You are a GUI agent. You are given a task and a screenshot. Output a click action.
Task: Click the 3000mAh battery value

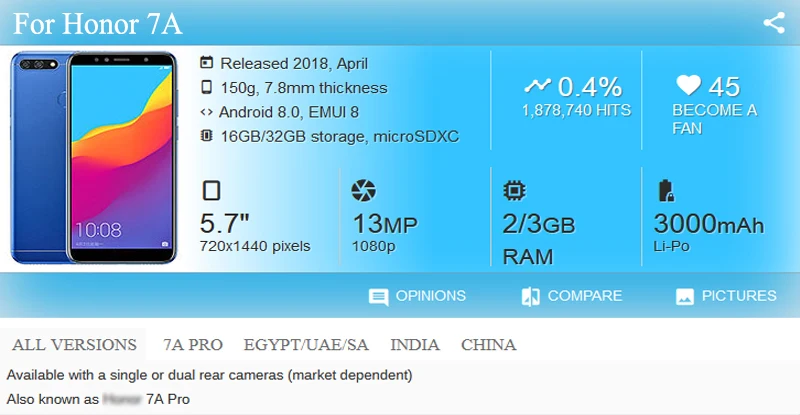(x=709, y=224)
